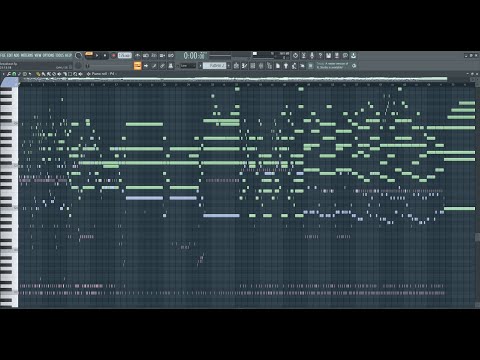Open the FILE menu
480x360 pixels.
pyautogui.click(x=3, y=55)
